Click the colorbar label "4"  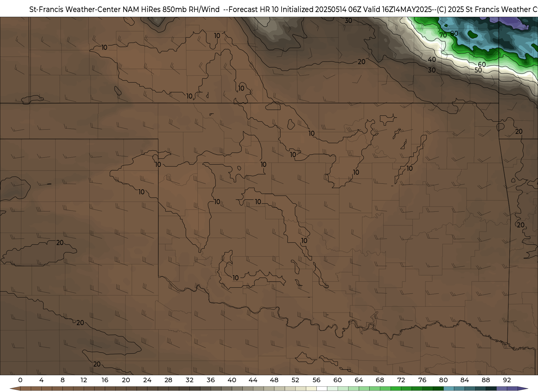click(41, 380)
